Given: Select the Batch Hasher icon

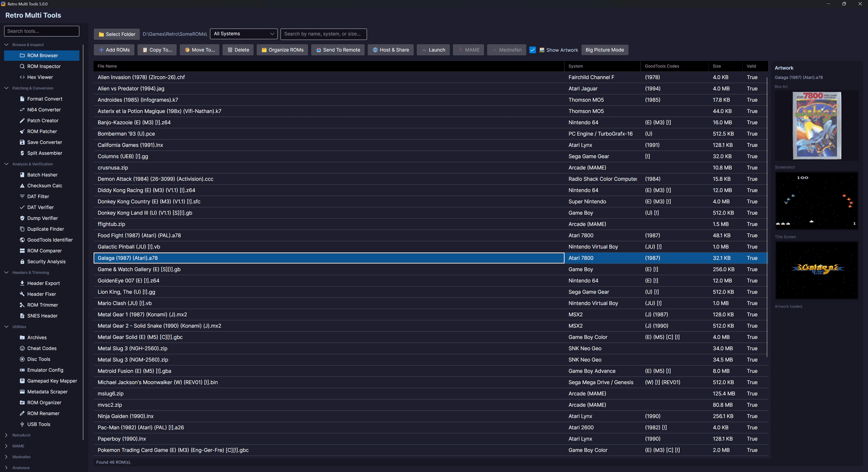Looking at the screenshot, I should pyautogui.click(x=22, y=175).
